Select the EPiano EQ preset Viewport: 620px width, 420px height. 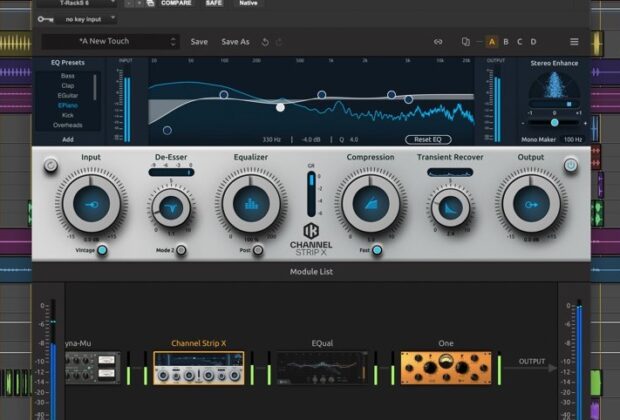click(x=68, y=105)
